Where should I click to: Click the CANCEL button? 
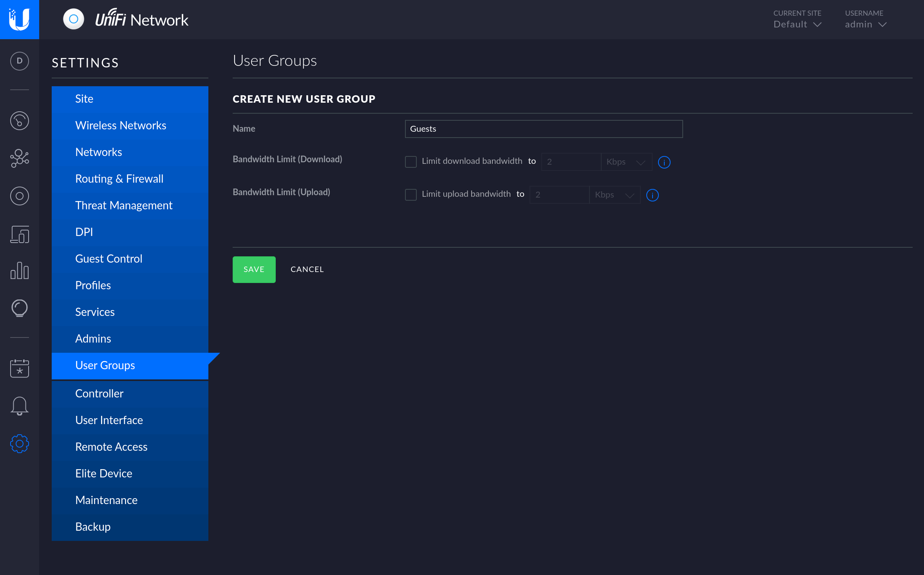(307, 269)
